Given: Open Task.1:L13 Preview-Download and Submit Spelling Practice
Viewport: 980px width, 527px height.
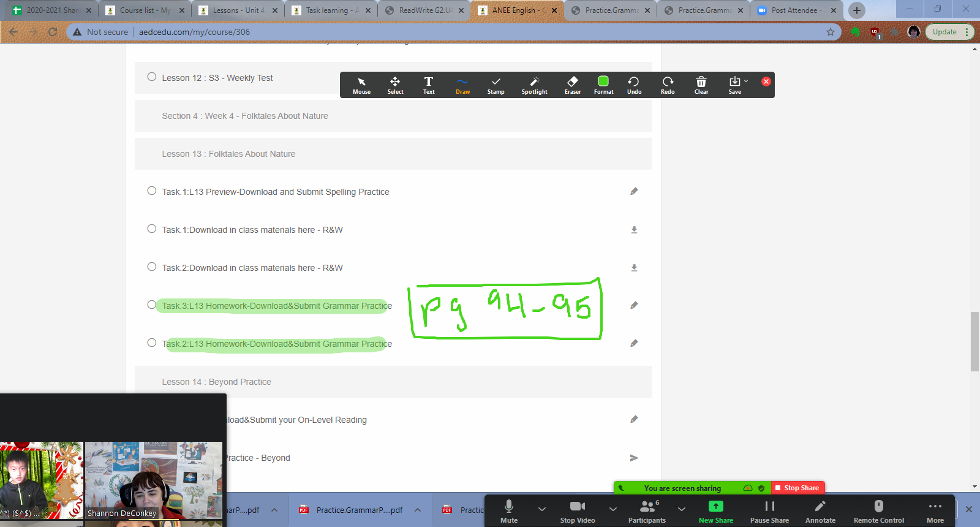Looking at the screenshot, I should click(276, 192).
